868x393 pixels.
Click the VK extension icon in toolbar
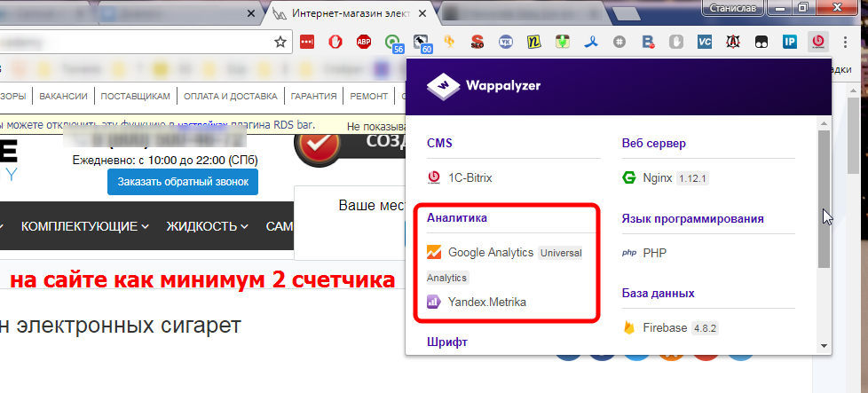tap(505, 42)
